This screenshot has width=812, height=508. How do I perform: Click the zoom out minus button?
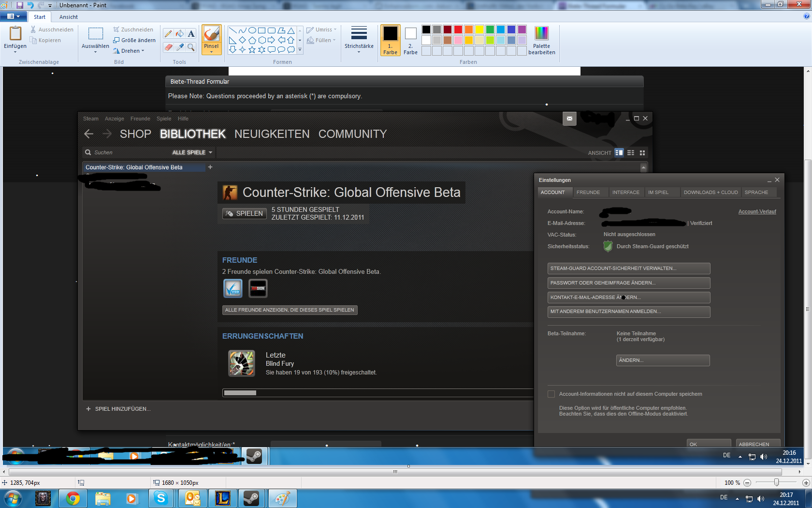tap(747, 483)
